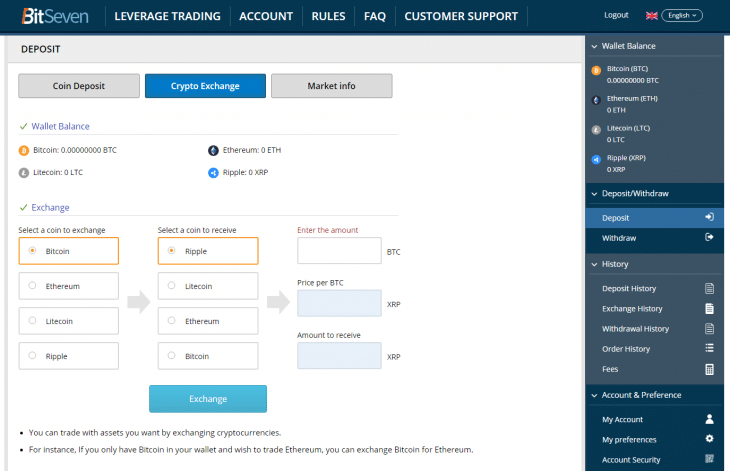
Task: Click the Deposit arrow icon in sidebar
Action: 709,217
